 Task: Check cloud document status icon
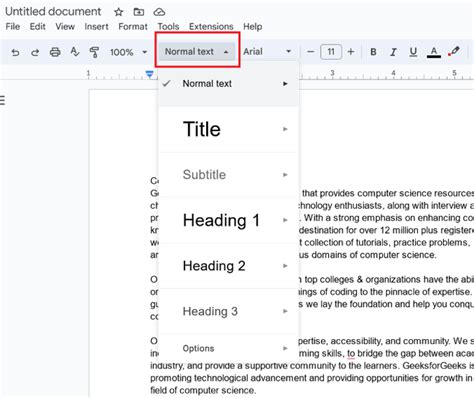[159, 12]
